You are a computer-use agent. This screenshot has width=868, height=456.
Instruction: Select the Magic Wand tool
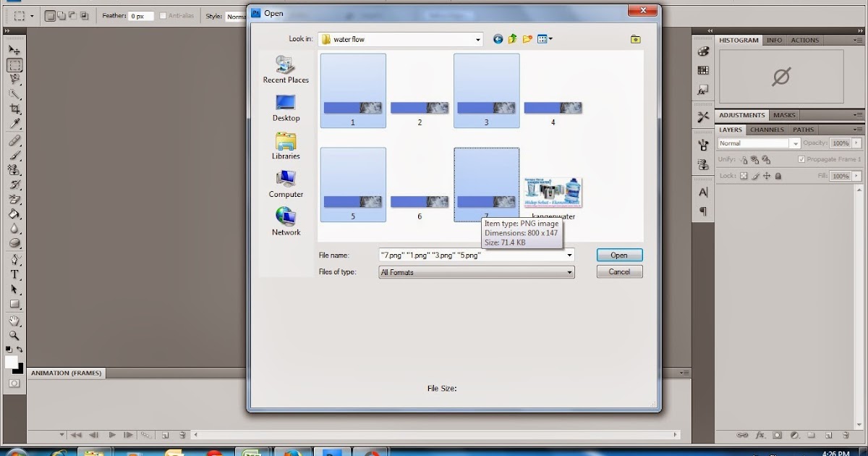coord(14,95)
